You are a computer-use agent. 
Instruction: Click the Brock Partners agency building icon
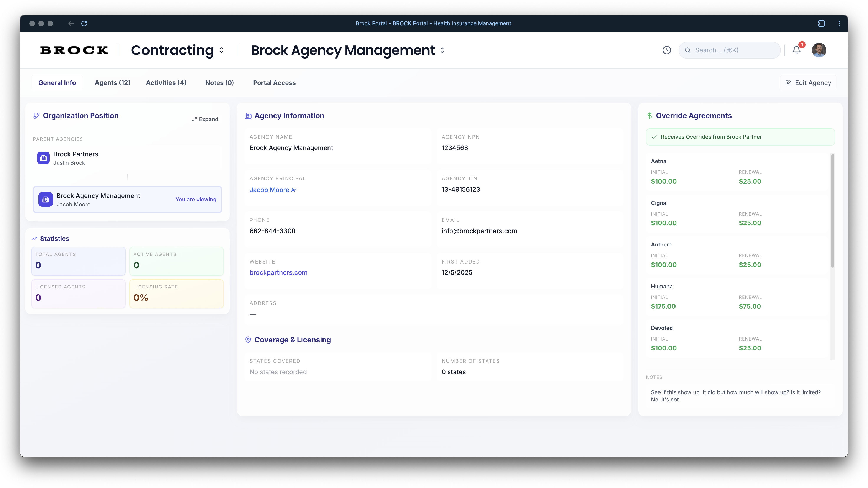(43, 158)
